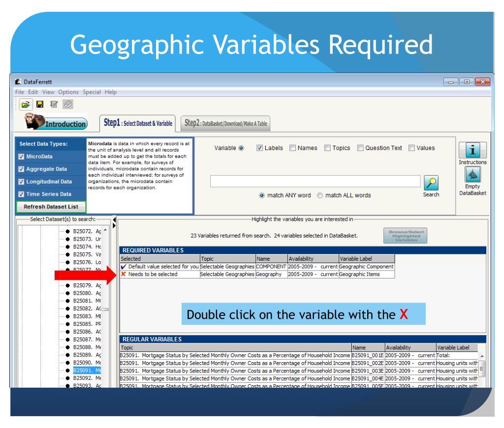This screenshot has width=504, height=428.
Task: Click the B25091_003E variable name
Action: [367, 371]
